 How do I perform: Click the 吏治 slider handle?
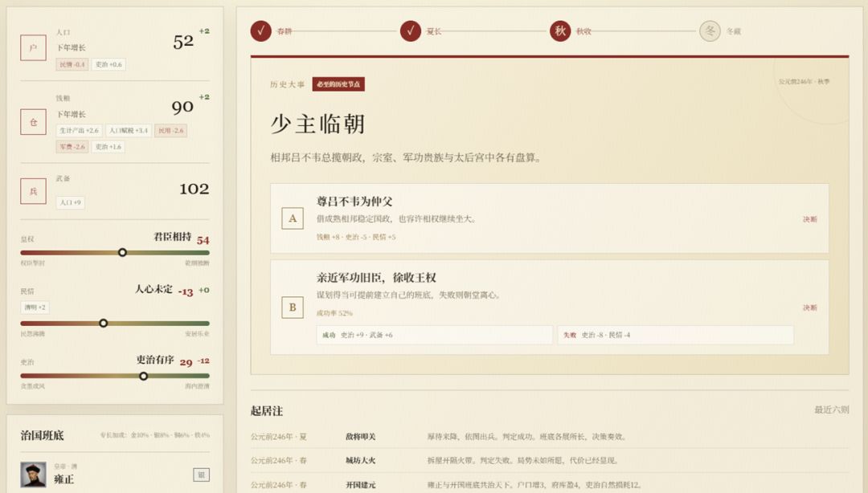143,377
